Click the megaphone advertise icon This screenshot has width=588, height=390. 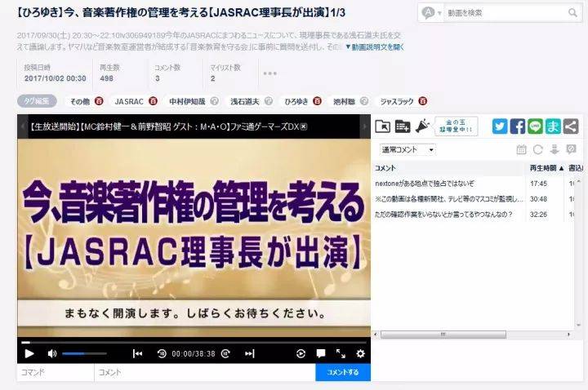point(422,126)
